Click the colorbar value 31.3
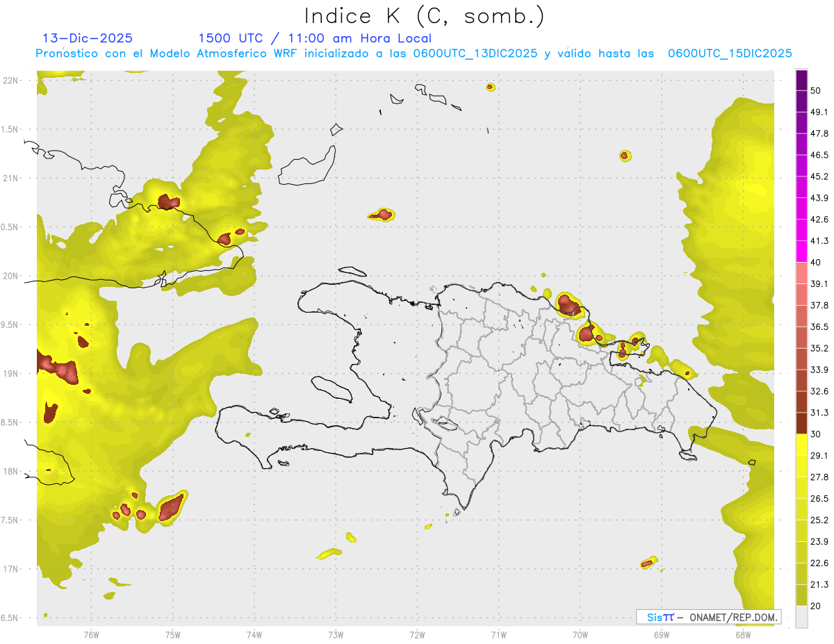 click(x=819, y=413)
